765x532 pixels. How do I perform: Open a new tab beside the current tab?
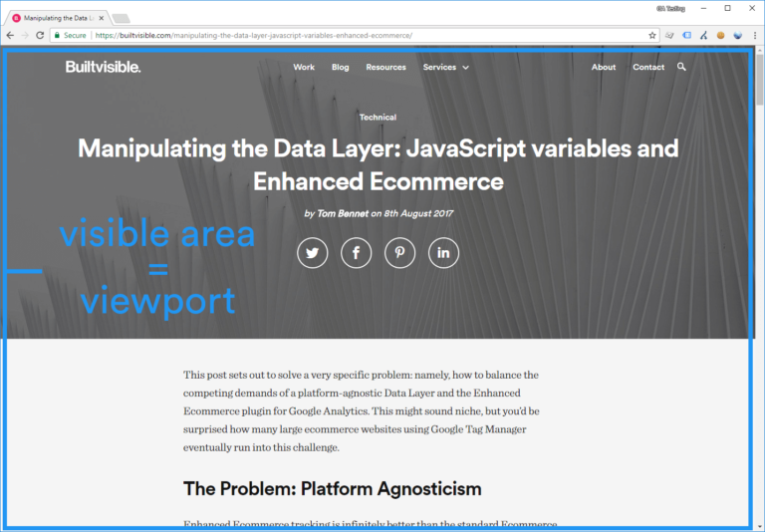click(121, 18)
